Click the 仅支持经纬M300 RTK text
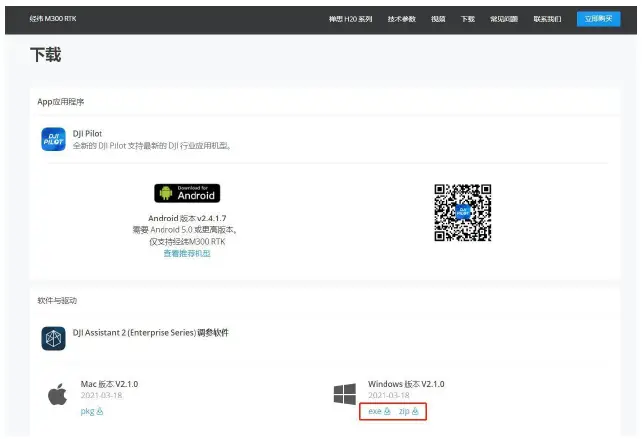Screen dimensions: 643x439 (x=187, y=241)
